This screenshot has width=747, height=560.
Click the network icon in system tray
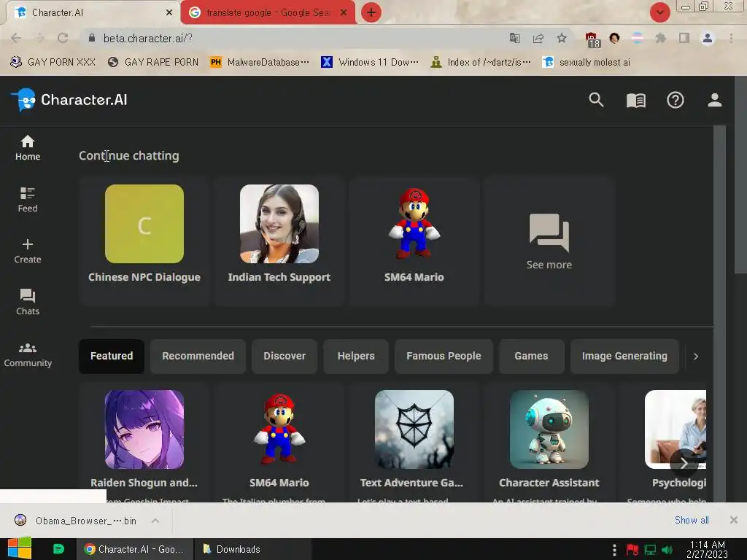click(x=650, y=550)
